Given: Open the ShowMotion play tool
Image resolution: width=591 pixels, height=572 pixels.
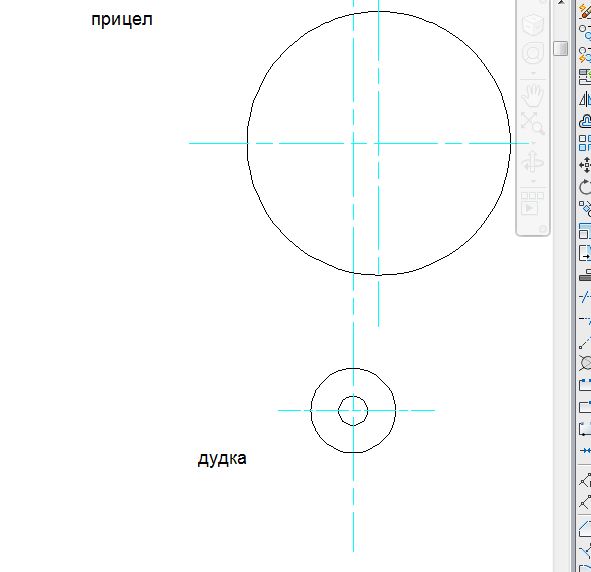Looking at the screenshot, I should coord(532,204).
